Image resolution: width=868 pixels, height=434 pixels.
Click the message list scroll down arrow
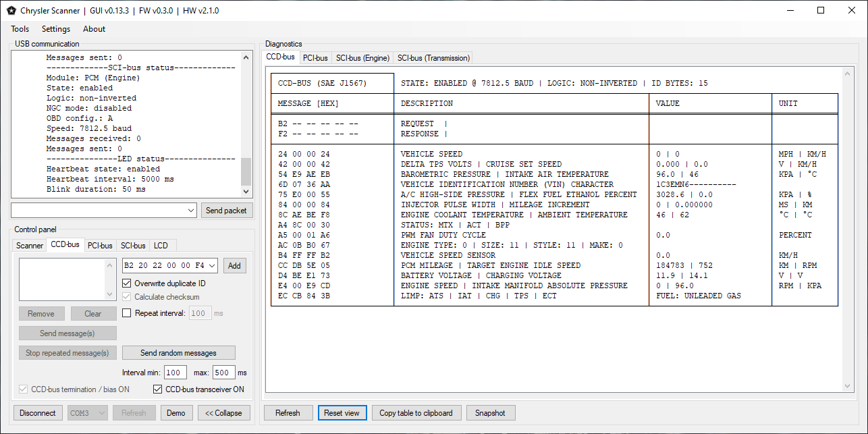(111, 294)
